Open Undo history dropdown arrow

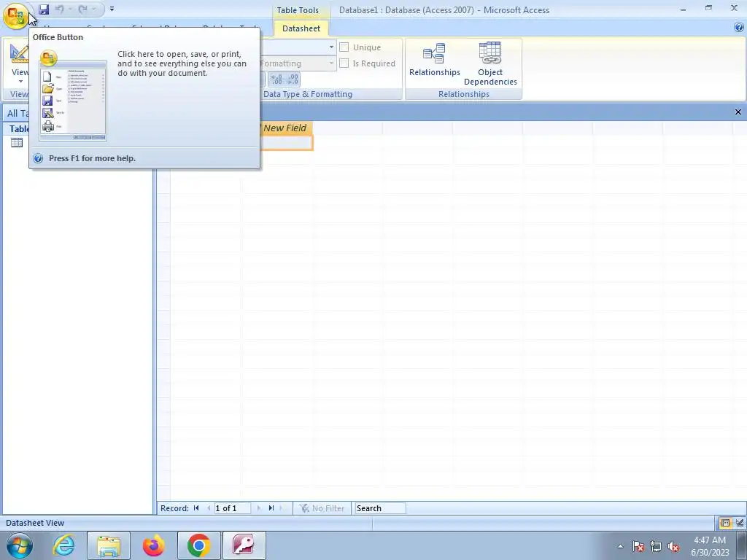tap(70, 9)
